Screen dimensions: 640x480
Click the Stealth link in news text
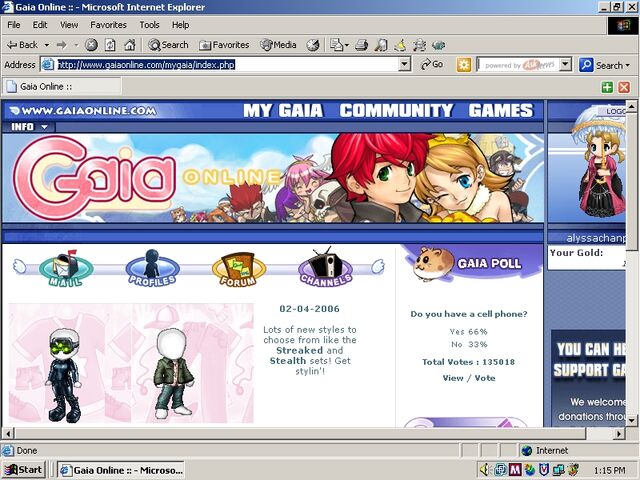coord(287,361)
